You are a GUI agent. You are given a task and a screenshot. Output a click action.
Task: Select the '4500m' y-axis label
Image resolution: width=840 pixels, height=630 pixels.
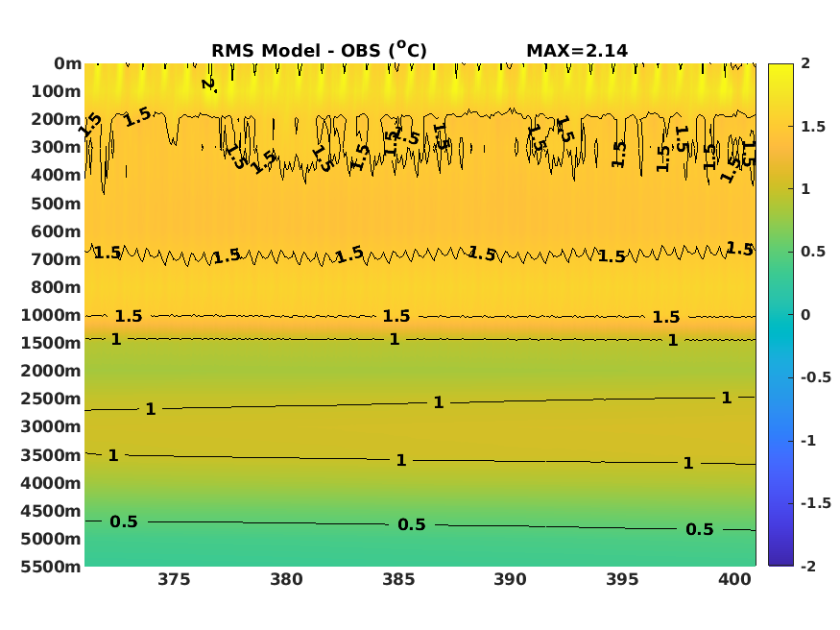tap(51, 511)
